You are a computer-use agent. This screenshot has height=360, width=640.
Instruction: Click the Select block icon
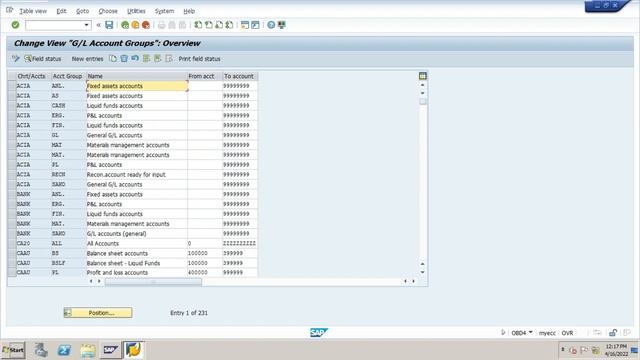pyautogui.click(x=158, y=59)
